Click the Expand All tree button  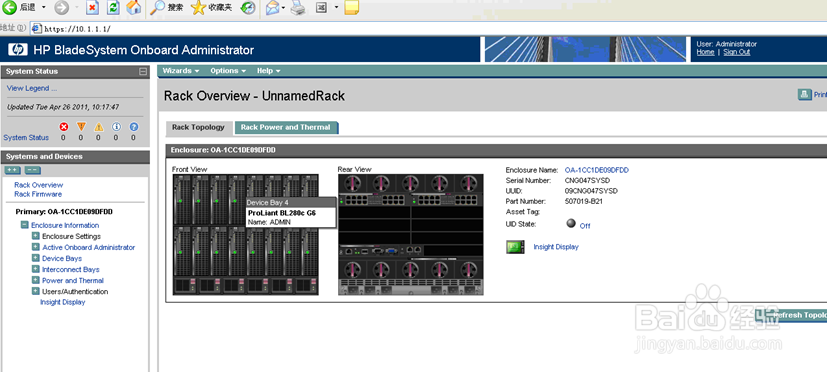(x=13, y=170)
